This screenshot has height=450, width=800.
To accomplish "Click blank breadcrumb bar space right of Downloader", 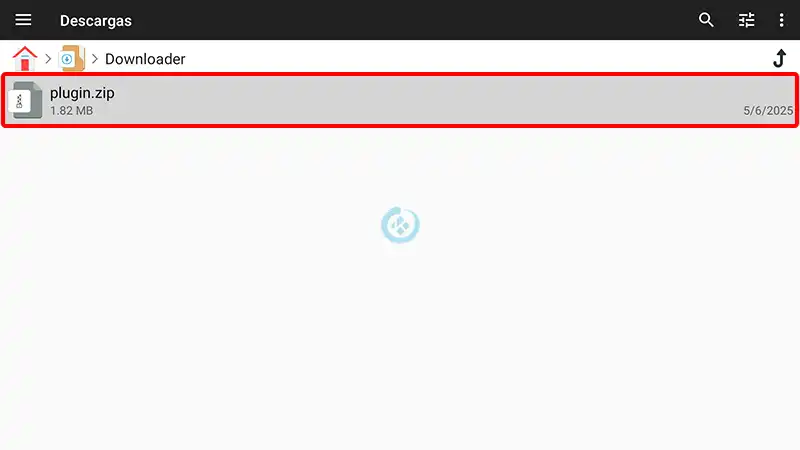I will click(474, 58).
